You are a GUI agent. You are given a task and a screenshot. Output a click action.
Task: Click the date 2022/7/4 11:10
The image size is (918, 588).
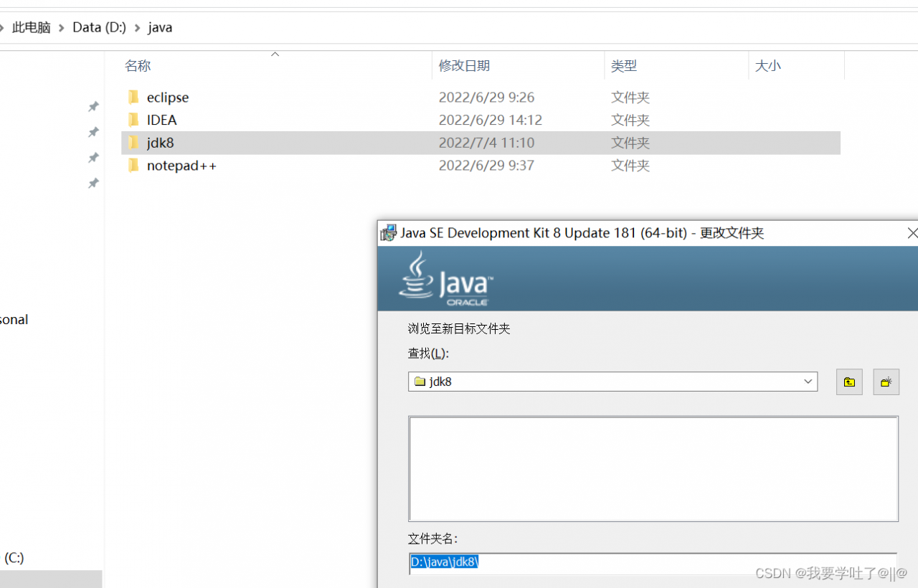[487, 143]
